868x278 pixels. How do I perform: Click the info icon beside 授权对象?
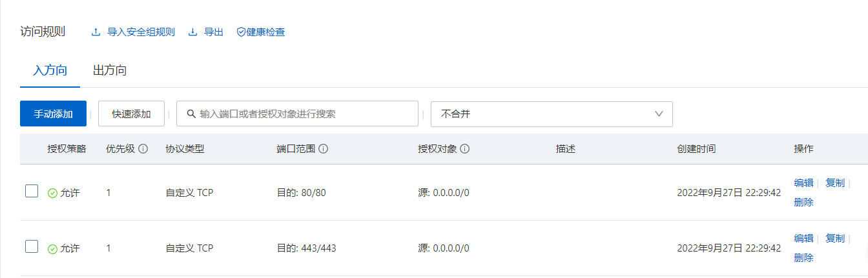pyautogui.click(x=464, y=149)
